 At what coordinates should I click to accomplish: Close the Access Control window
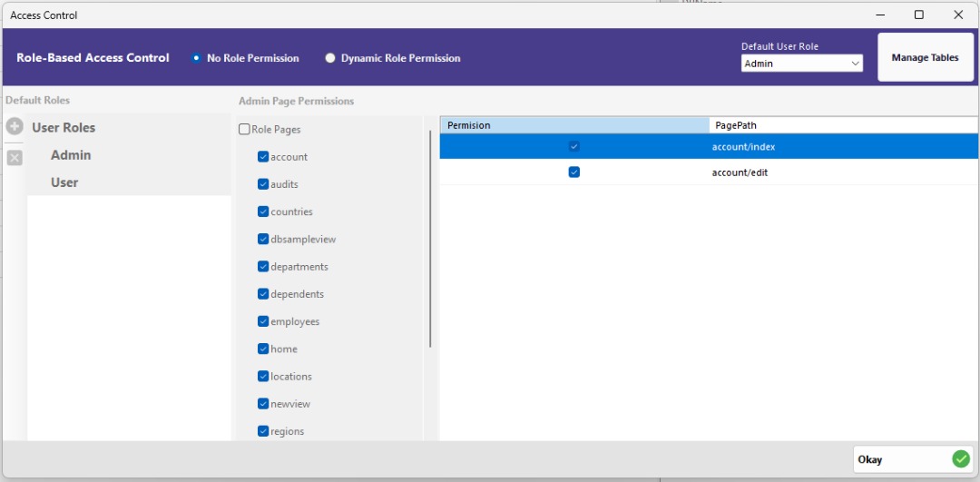958,15
